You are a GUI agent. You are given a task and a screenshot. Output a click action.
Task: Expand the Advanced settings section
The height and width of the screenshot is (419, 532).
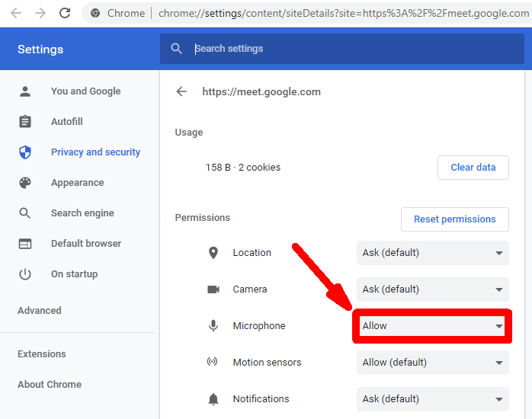(x=40, y=311)
